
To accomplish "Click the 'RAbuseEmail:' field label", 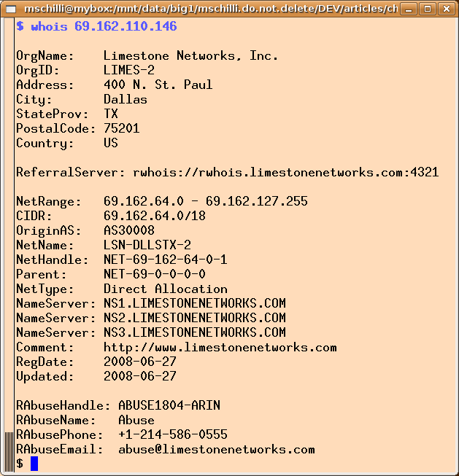I will pos(60,449).
